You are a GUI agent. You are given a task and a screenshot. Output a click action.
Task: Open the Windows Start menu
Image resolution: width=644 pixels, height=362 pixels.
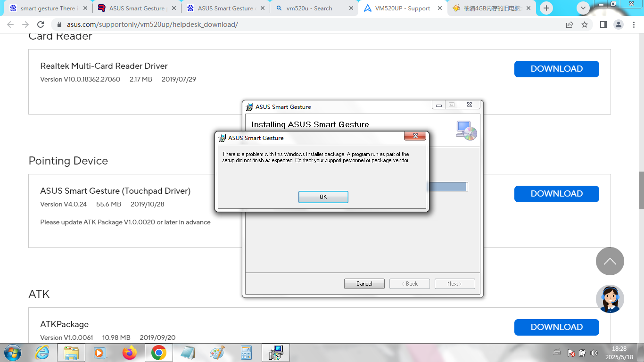(x=13, y=353)
